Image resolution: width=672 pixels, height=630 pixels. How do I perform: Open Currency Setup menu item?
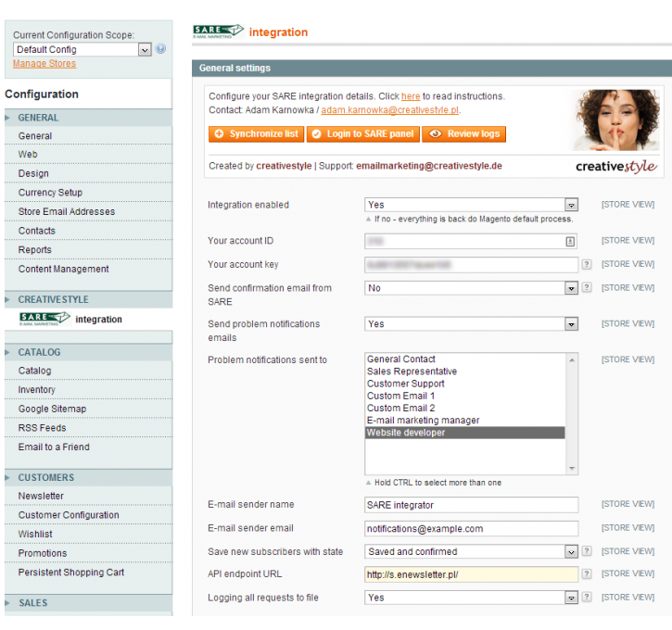pyautogui.click(x=89, y=193)
